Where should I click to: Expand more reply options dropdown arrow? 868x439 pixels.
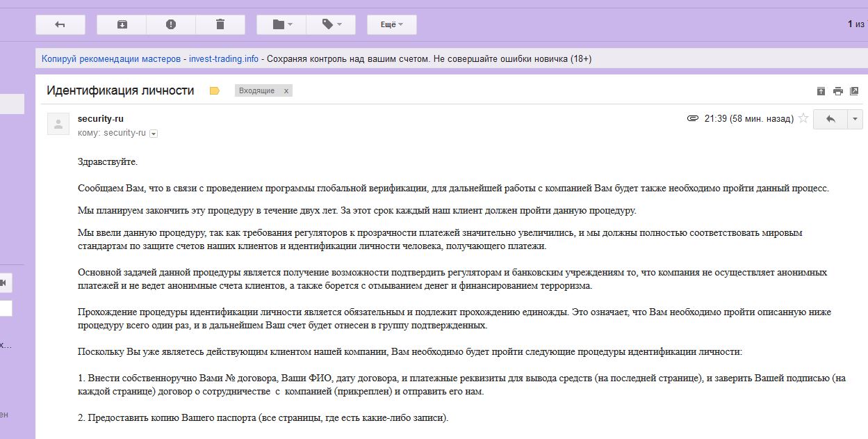855,119
